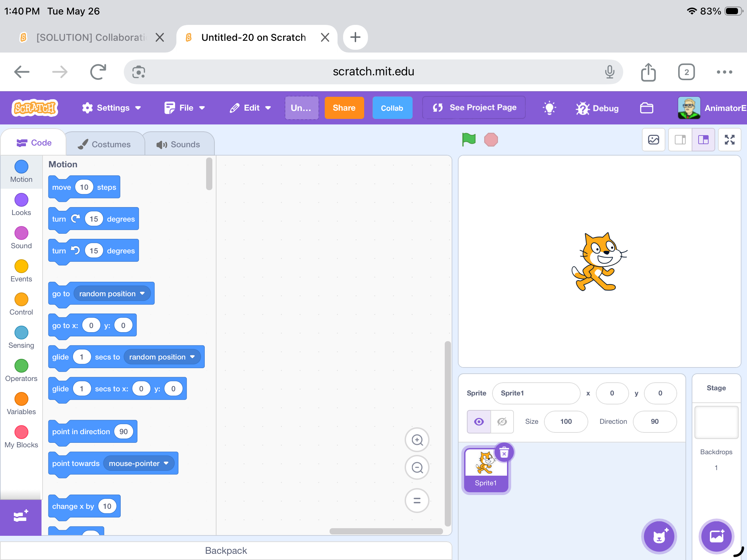Expand go to random position dropdown
This screenshot has width=747, height=560.
pyautogui.click(x=112, y=293)
